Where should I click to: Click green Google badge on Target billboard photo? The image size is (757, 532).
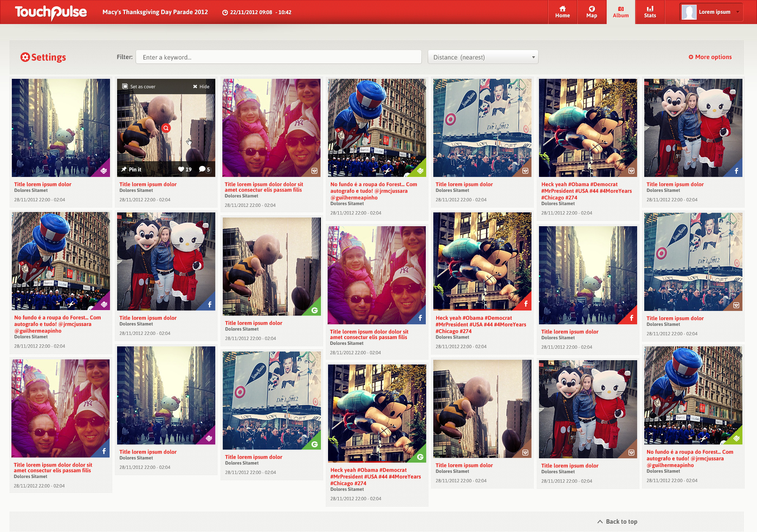tap(314, 444)
